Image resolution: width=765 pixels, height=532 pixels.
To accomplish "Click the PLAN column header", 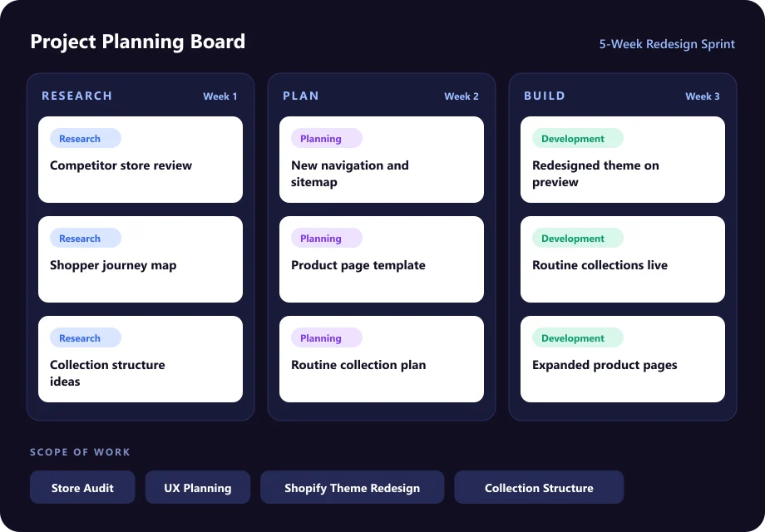I will click(300, 96).
